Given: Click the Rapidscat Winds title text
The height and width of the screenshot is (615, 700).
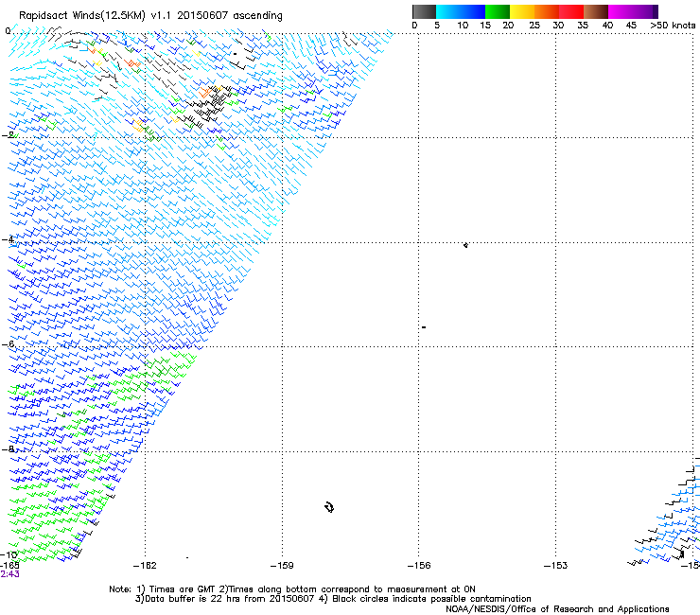Looking at the screenshot, I should [x=150, y=16].
